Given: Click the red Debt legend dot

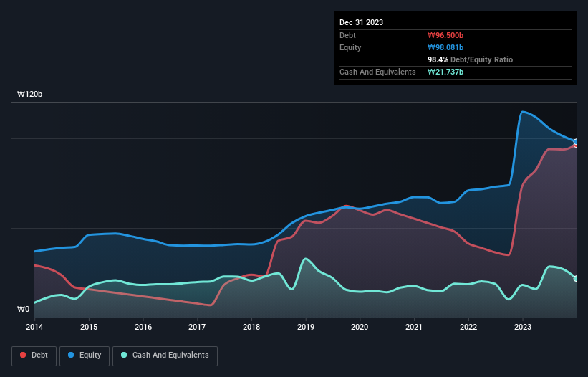Looking at the screenshot, I should click(x=23, y=355).
